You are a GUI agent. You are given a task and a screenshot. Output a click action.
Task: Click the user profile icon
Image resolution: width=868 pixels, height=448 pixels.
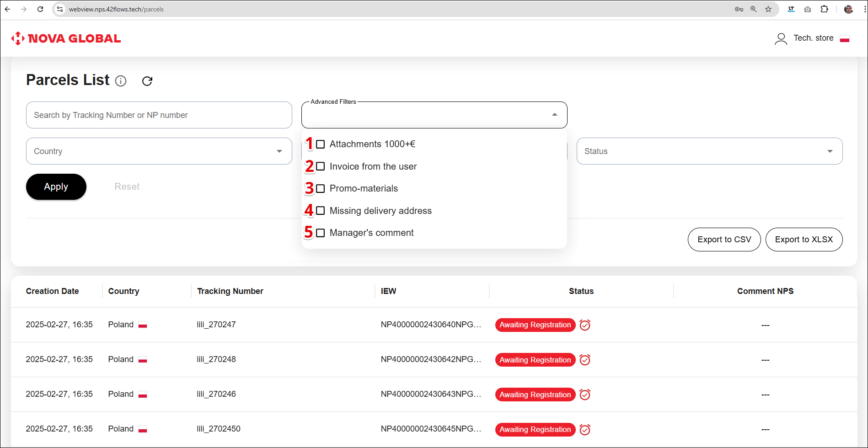pos(781,39)
